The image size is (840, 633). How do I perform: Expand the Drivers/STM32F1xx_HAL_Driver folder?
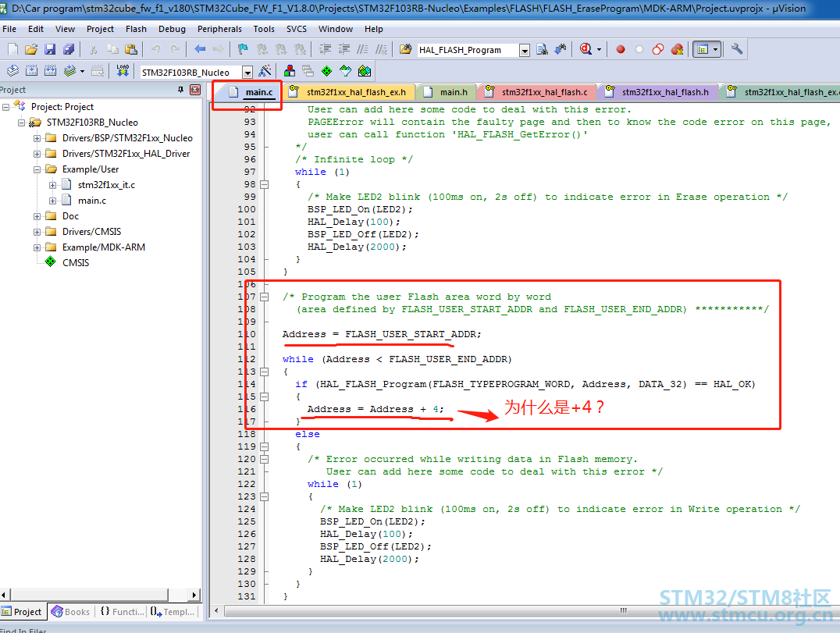click(37, 154)
